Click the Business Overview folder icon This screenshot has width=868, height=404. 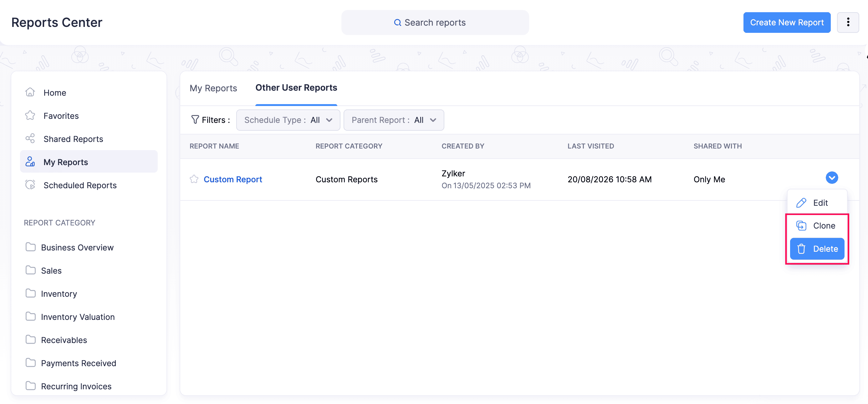[x=31, y=247]
